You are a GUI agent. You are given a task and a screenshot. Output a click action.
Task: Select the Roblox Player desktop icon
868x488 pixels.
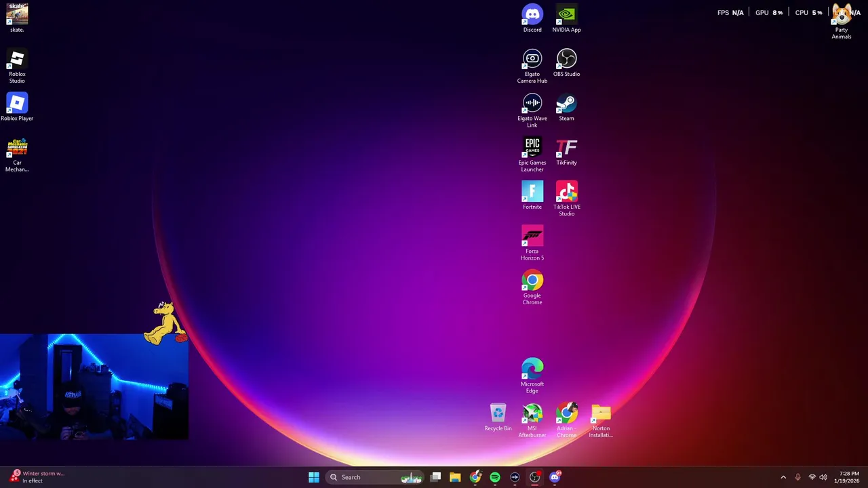click(x=17, y=106)
